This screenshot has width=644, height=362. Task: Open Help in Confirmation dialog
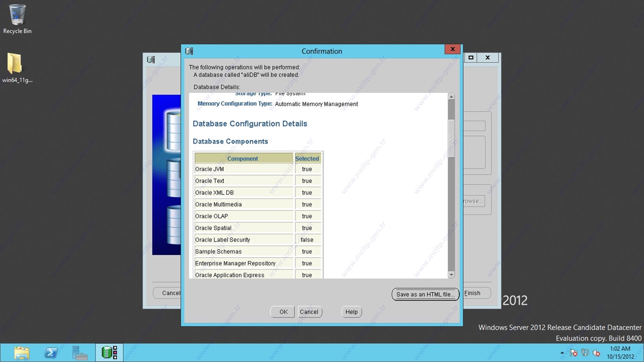351,312
